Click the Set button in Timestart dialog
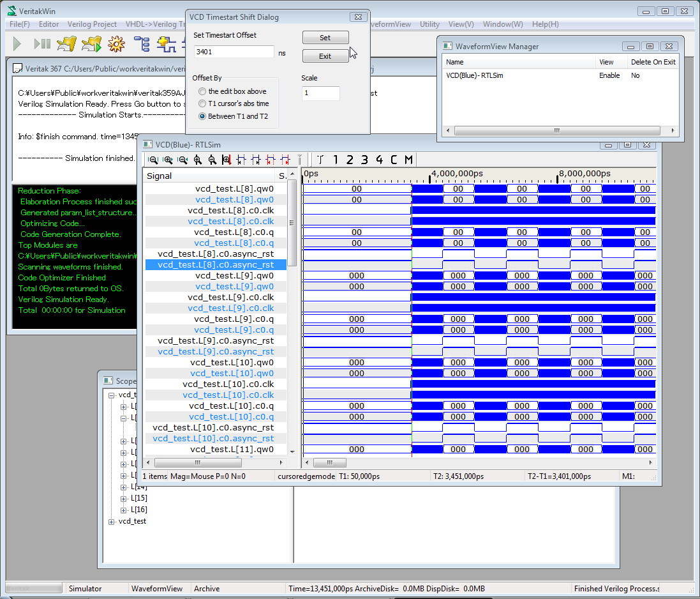 325,38
